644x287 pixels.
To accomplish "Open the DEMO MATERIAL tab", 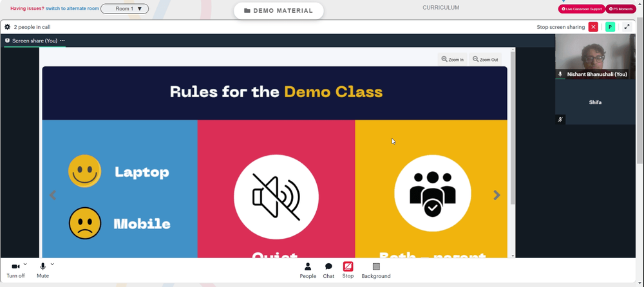I will (278, 11).
